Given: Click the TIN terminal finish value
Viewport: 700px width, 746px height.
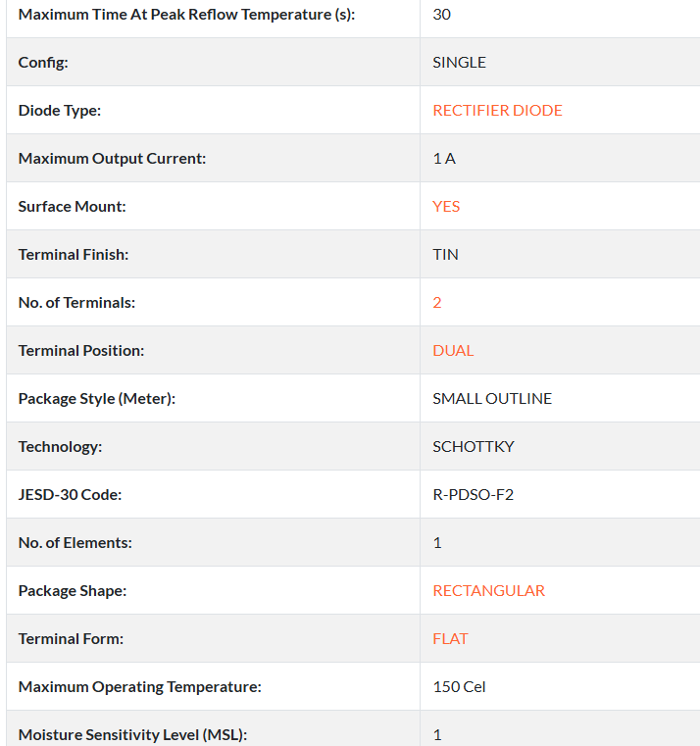Looking at the screenshot, I should pos(445,255).
